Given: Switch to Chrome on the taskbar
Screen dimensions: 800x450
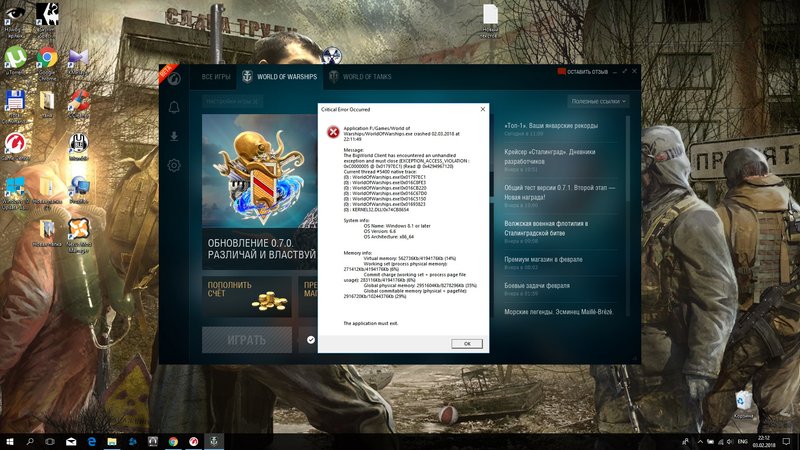Looking at the screenshot, I should [173, 441].
